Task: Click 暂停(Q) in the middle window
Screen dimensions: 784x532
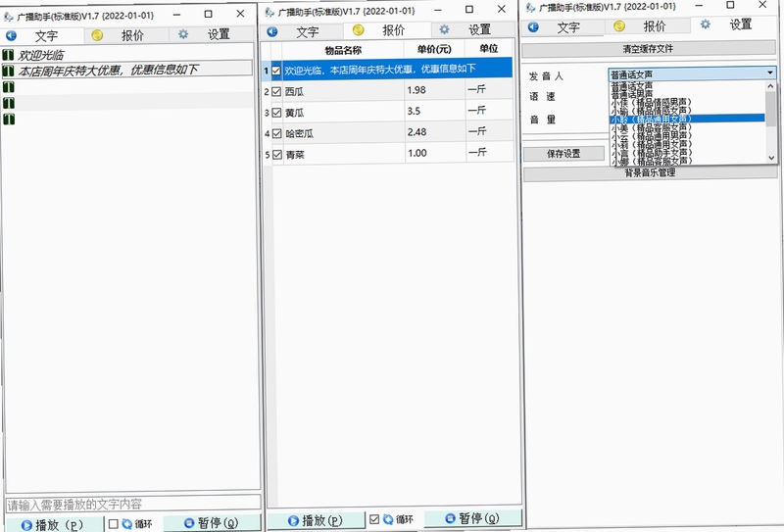Action: [473, 518]
